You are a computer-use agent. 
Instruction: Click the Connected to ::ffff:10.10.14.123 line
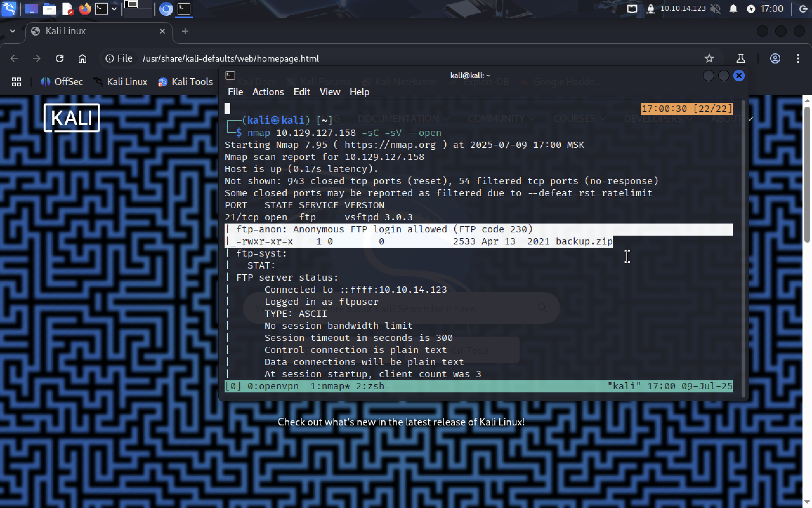click(356, 290)
